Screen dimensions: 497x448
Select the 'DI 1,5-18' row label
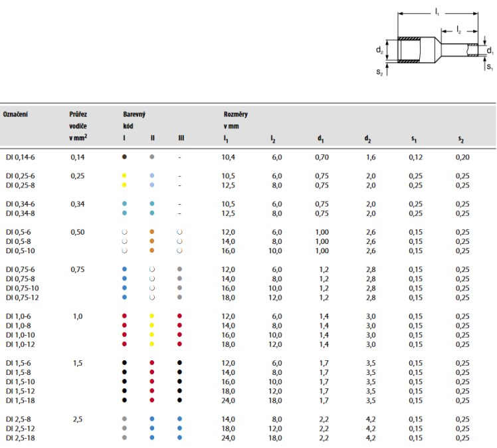click(x=21, y=400)
